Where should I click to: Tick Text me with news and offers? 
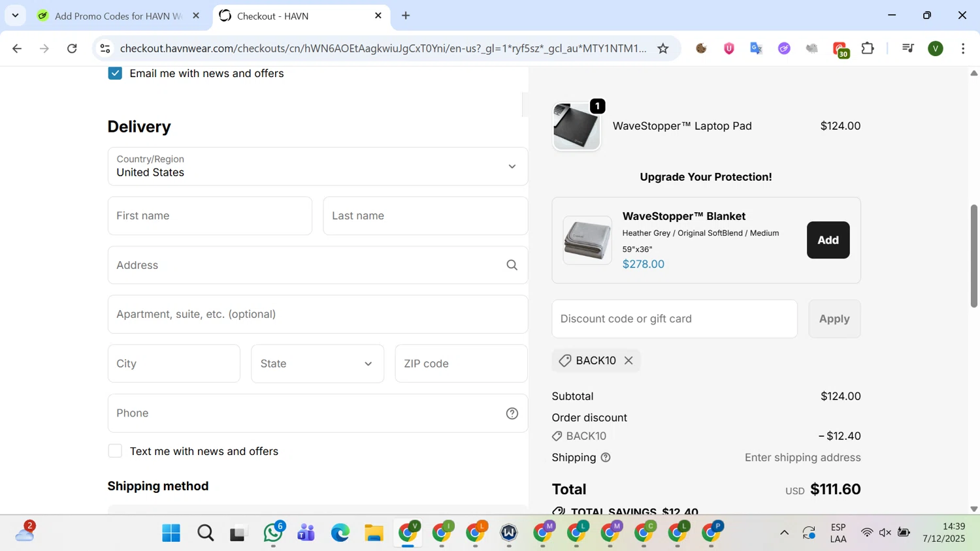pos(115,451)
